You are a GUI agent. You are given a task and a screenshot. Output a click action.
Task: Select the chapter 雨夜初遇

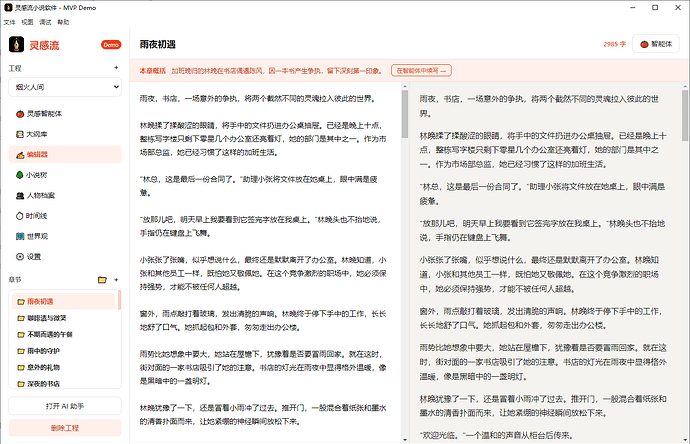tap(63, 301)
